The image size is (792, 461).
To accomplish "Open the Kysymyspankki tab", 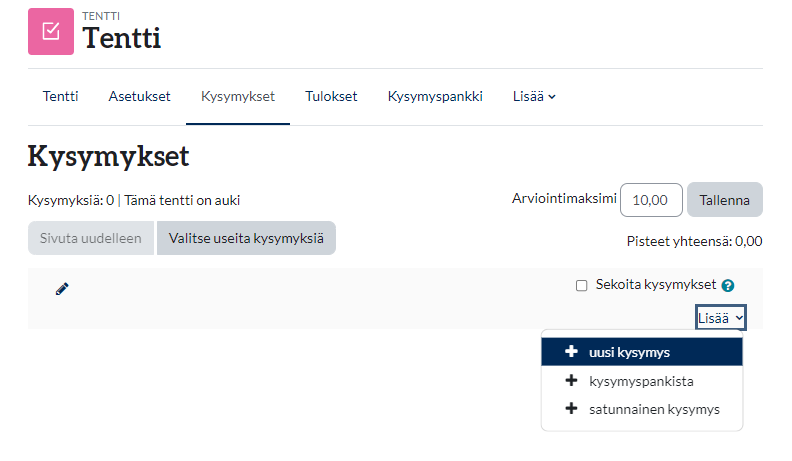I will coord(435,97).
